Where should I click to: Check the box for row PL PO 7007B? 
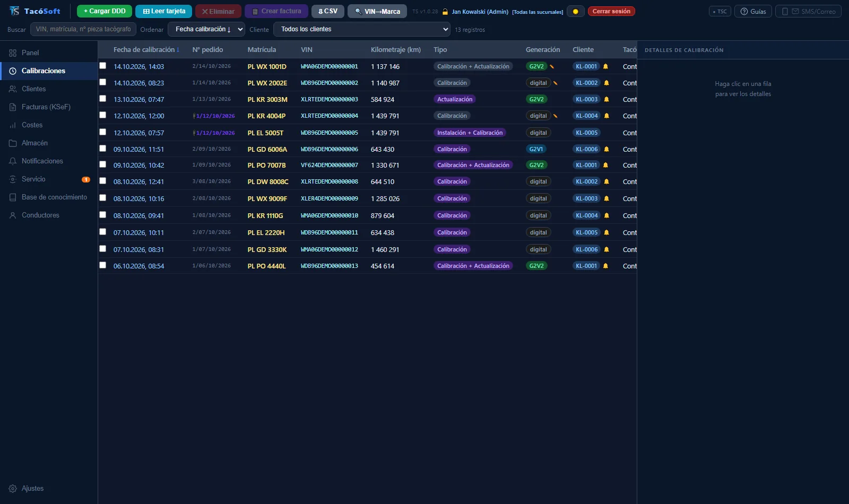point(103,164)
